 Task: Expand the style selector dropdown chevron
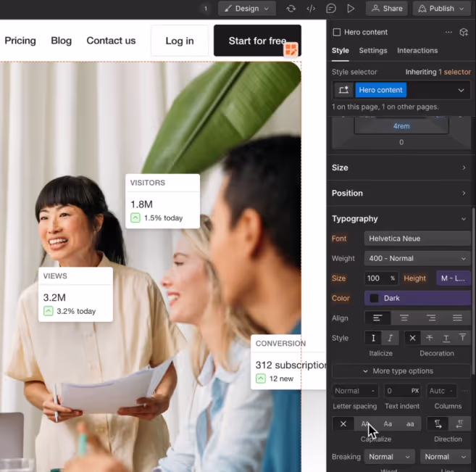[461, 91]
